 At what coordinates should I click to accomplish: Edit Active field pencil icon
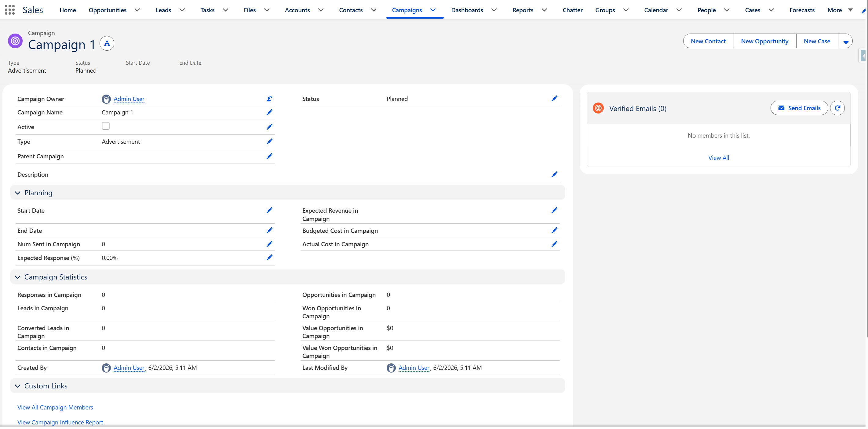(x=270, y=127)
